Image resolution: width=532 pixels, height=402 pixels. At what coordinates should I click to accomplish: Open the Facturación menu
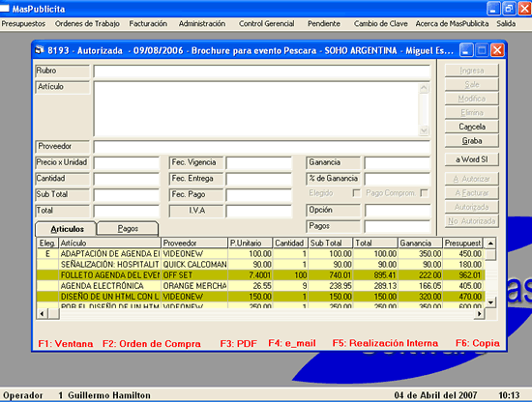click(148, 24)
